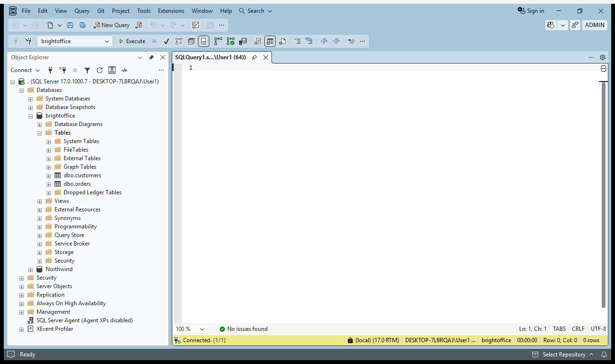Click Database Engine Query icon after New Query
Screen dimensions: 615x364
(139, 25)
